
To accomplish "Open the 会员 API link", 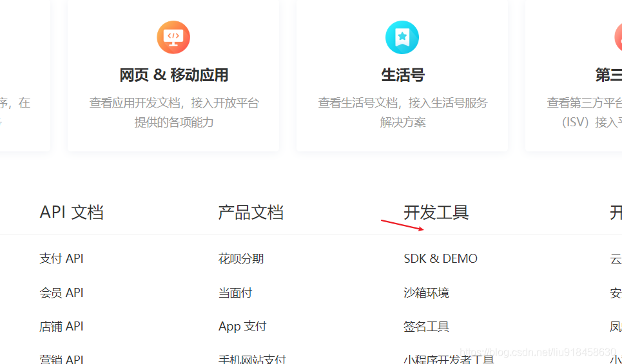I will (x=61, y=292).
